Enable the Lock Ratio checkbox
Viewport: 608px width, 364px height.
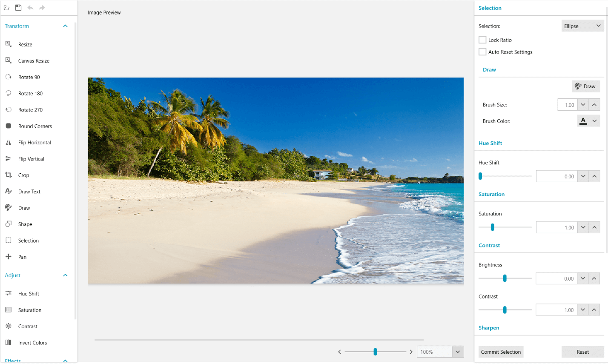482,40
